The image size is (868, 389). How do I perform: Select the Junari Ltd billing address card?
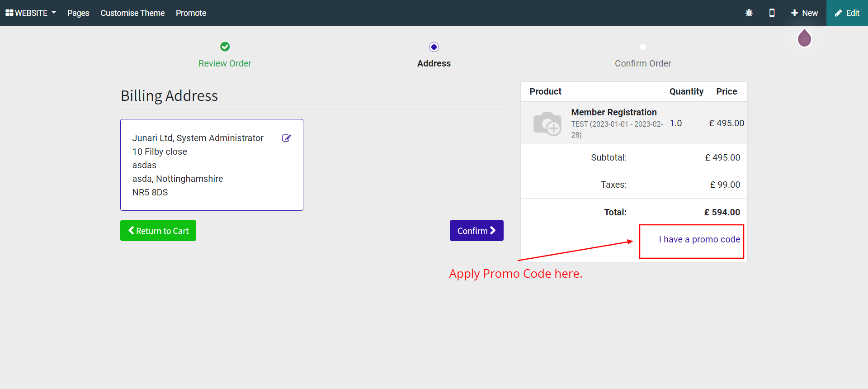pyautogui.click(x=212, y=165)
